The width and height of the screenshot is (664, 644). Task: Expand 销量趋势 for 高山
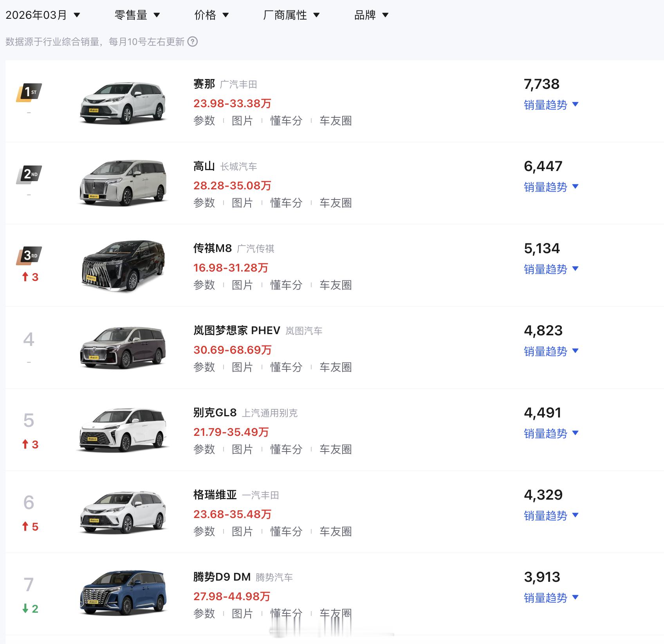(x=551, y=187)
